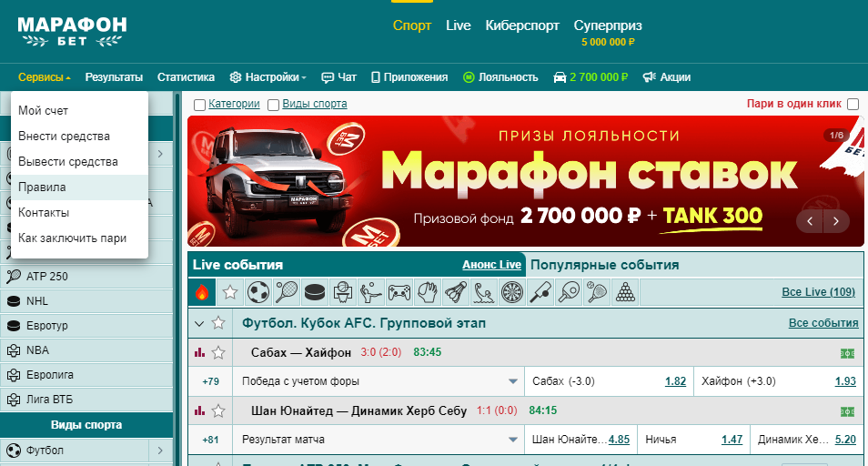
Task: Favorite the Сабах — Хайфон match
Action: pos(218,352)
